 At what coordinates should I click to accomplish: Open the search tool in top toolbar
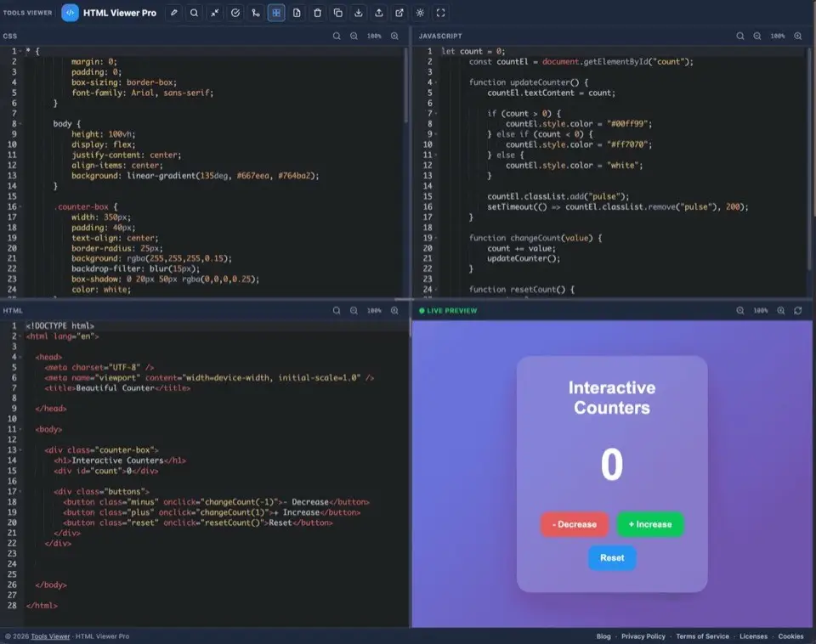pyautogui.click(x=194, y=13)
